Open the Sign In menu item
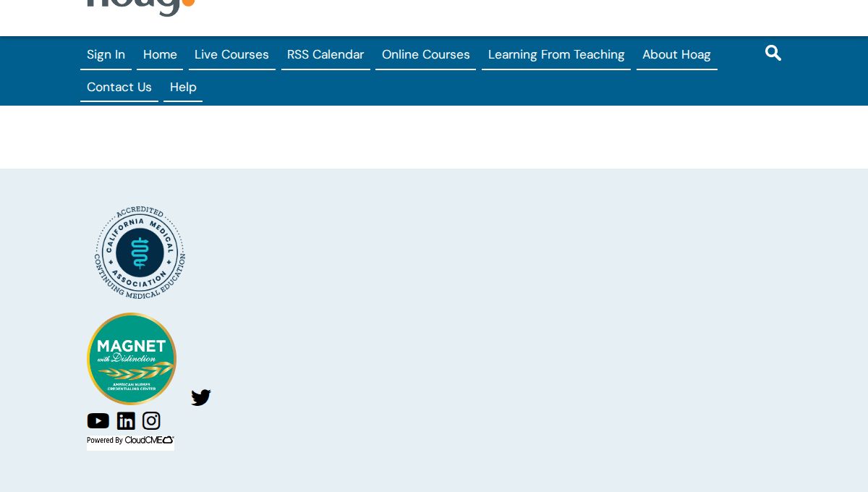 (106, 54)
